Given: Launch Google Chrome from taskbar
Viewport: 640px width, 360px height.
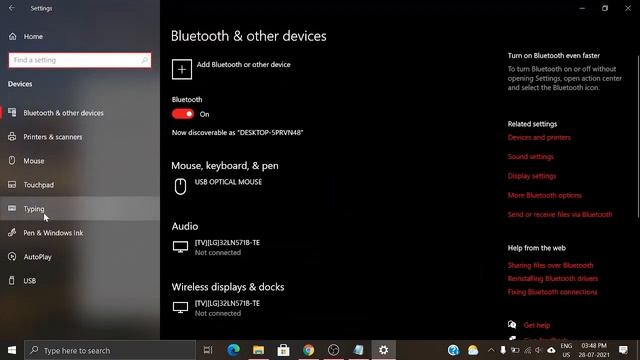Looking at the screenshot, I should coord(309,350).
